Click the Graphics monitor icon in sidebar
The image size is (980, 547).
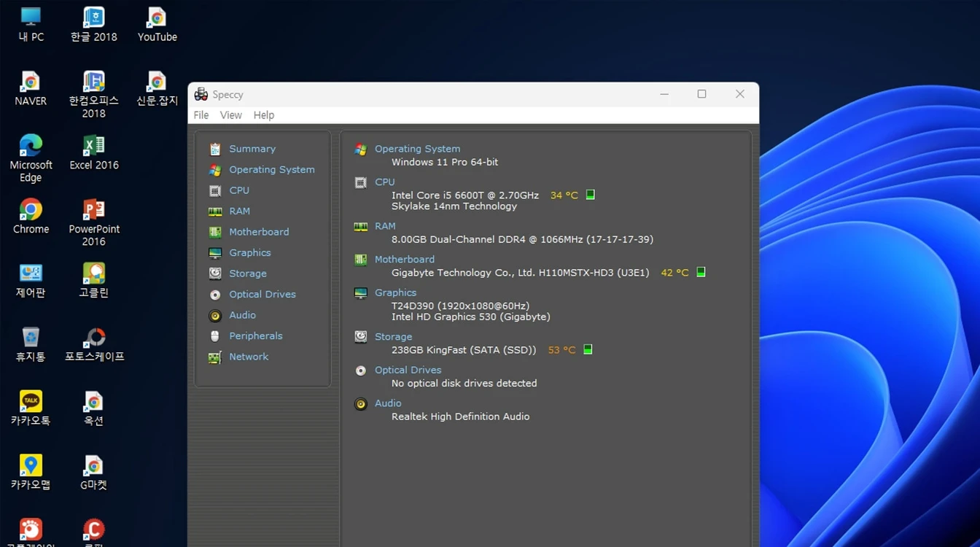pos(215,253)
